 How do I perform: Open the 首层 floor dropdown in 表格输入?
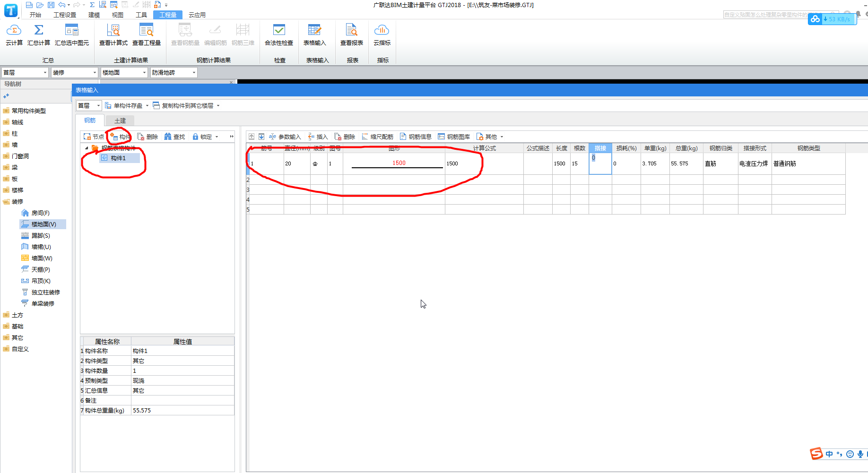(89, 105)
